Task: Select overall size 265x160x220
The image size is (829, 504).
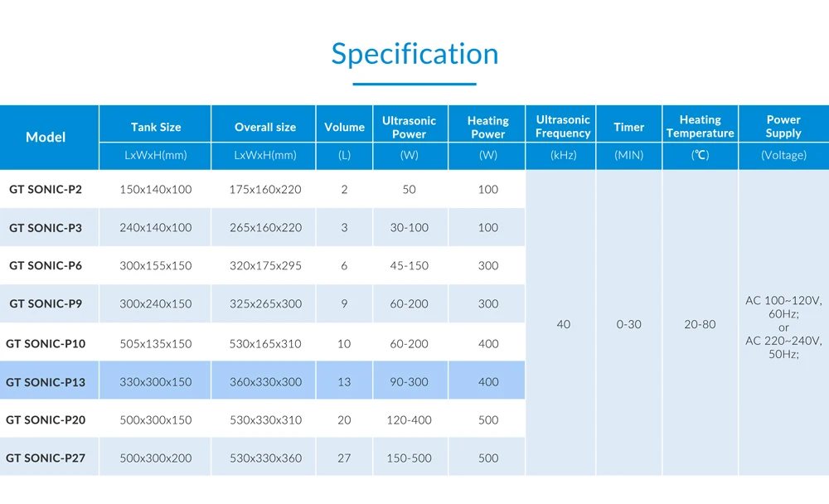Action: (x=265, y=227)
